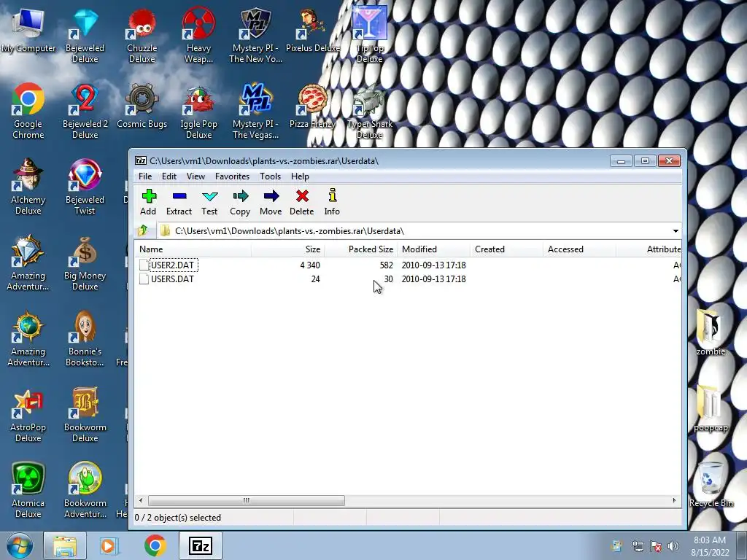Select Cosmic Bugs desktop icon
Image resolution: width=747 pixels, height=560 pixels.
click(x=142, y=107)
